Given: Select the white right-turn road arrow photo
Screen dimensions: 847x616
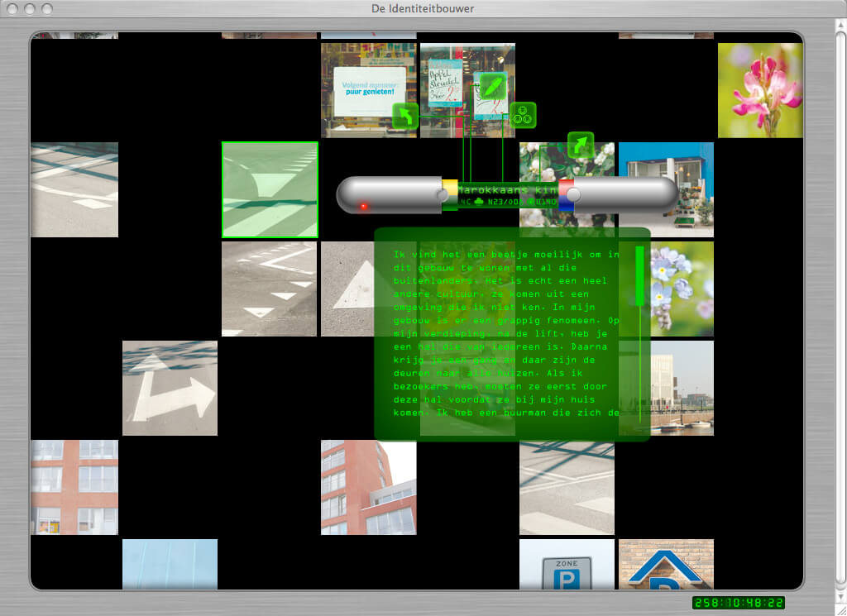Looking at the screenshot, I should coord(170,388).
